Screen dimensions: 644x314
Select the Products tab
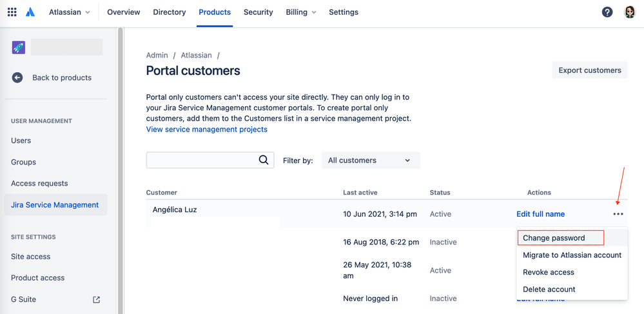point(215,12)
